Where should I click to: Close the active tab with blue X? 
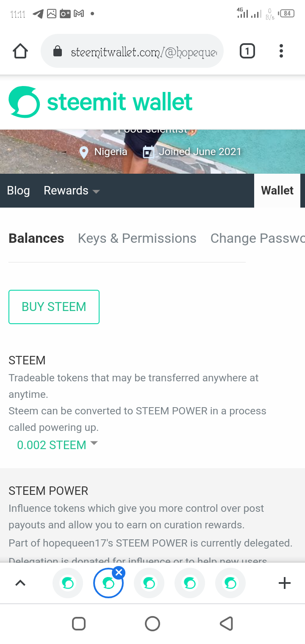pos(119,573)
